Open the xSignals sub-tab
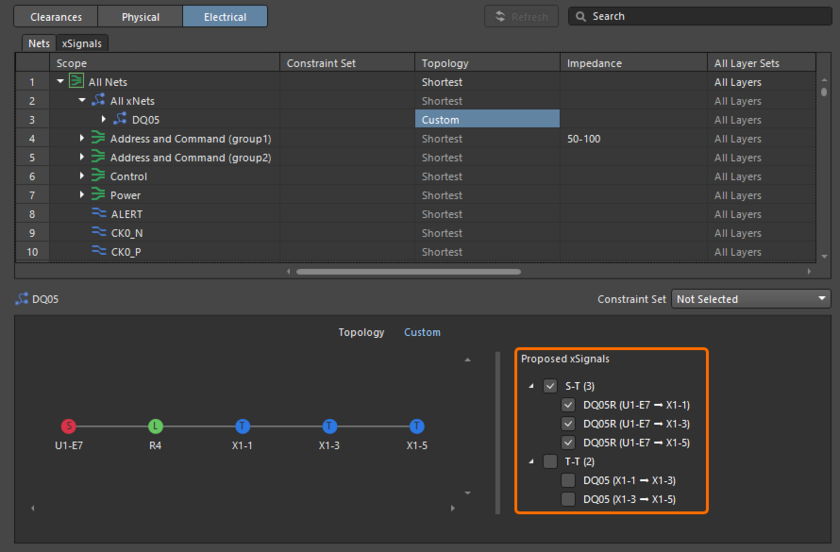The height and width of the screenshot is (552, 840). pos(82,43)
